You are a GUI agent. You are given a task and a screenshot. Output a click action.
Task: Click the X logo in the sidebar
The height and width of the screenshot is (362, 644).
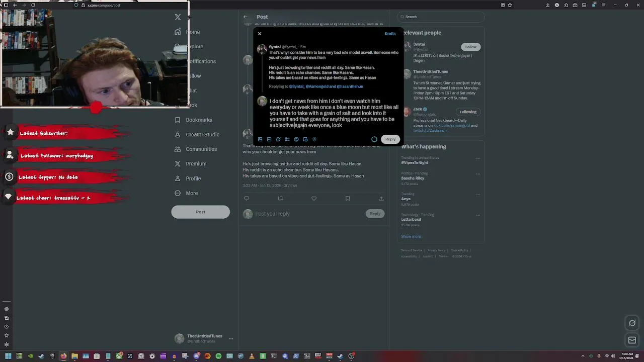178,17
